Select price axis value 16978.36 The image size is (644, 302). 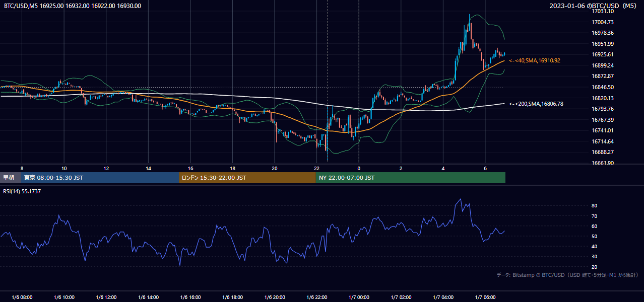point(603,33)
